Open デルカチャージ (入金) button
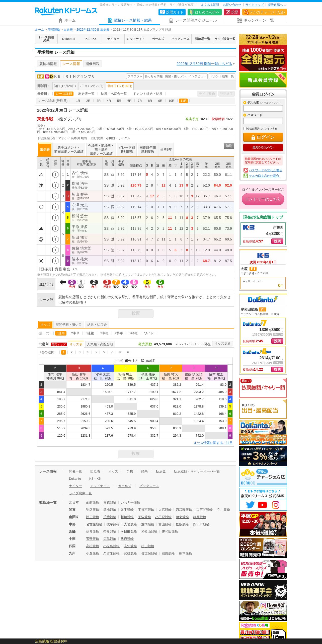Screen dimensions: 322x644 (x=264, y=12)
